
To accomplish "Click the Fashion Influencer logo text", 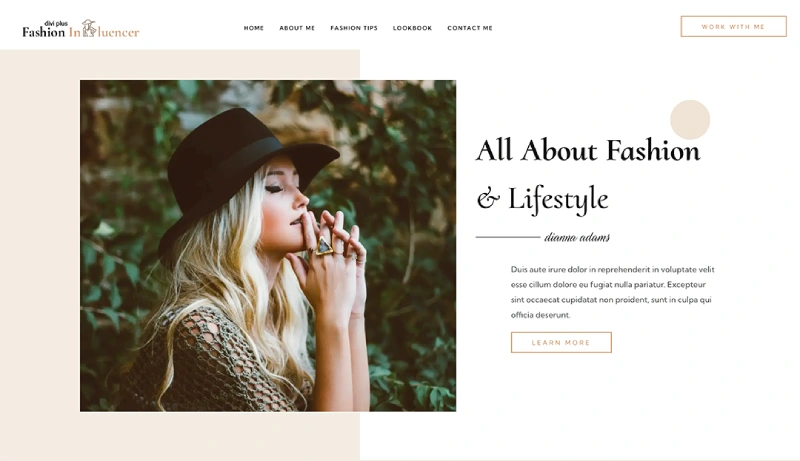I will coord(81,32).
